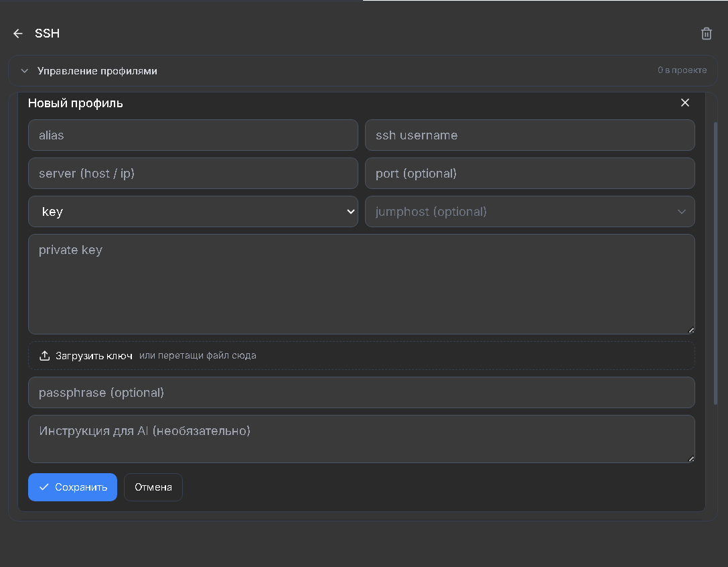Save the profile with Сохранить
Screen dimensions: 728x567
72,487
